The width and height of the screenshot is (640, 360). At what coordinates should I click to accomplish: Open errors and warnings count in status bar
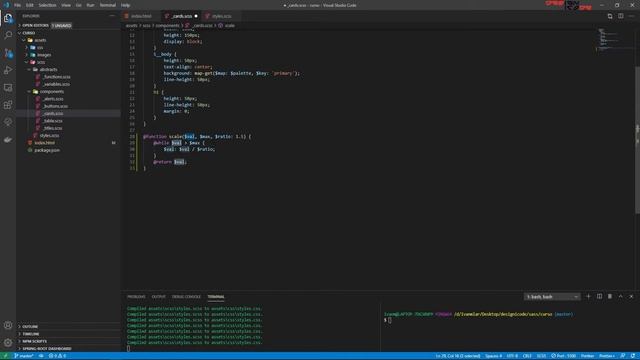point(57,356)
